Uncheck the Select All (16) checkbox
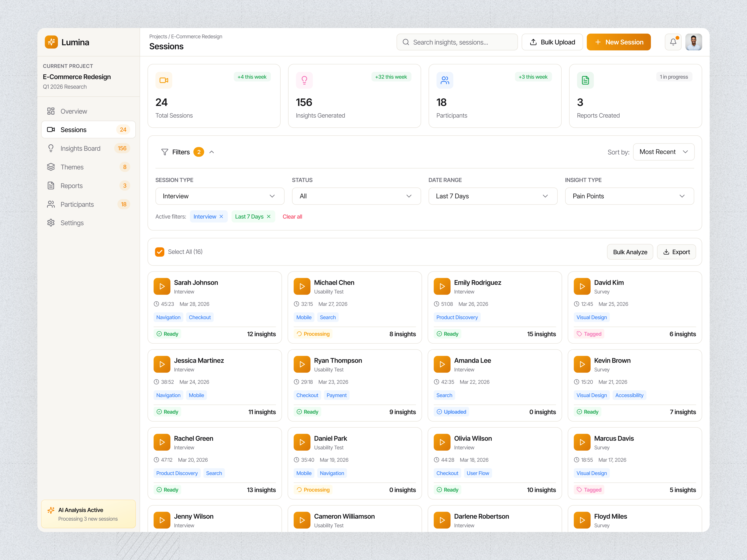The height and width of the screenshot is (560, 747). point(160,252)
